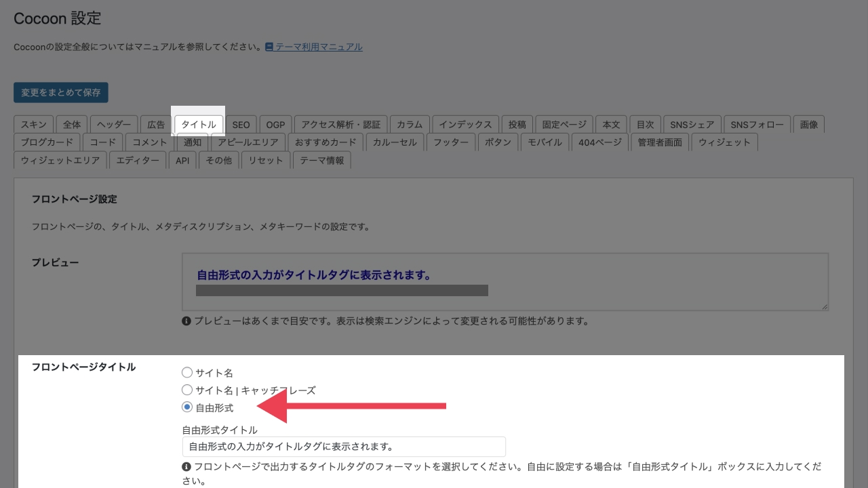Open the アピールエリア tab
This screenshot has height=488, width=868.
click(248, 142)
